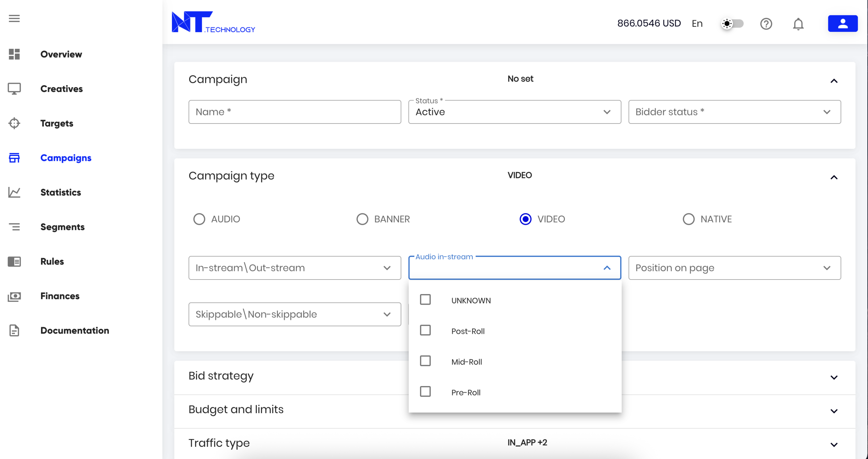This screenshot has width=868, height=459.
Task: Open the Bidder status dropdown
Action: click(734, 112)
